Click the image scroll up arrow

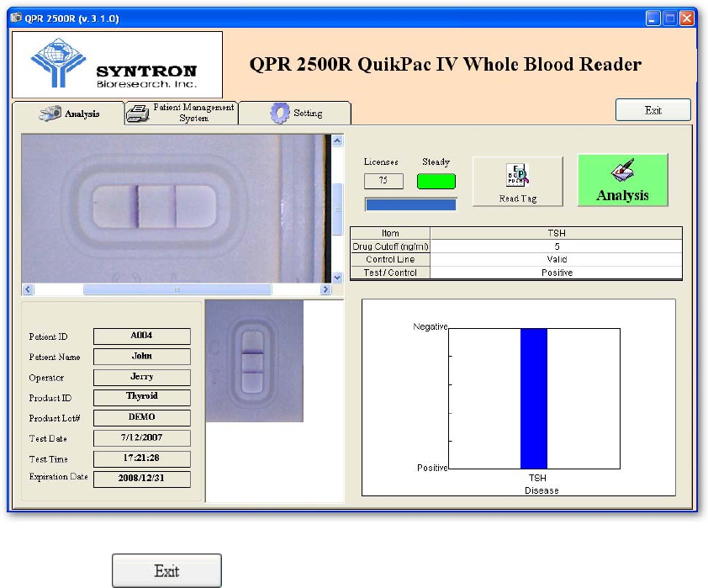click(x=337, y=141)
